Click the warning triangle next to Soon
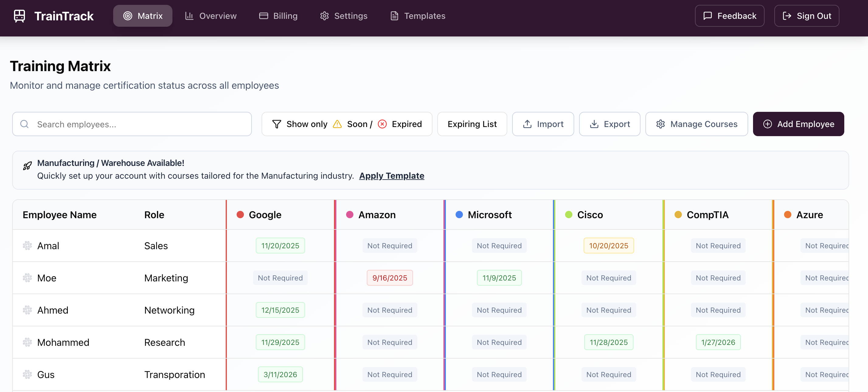The height and width of the screenshot is (392, 868). tap(337, 124)
